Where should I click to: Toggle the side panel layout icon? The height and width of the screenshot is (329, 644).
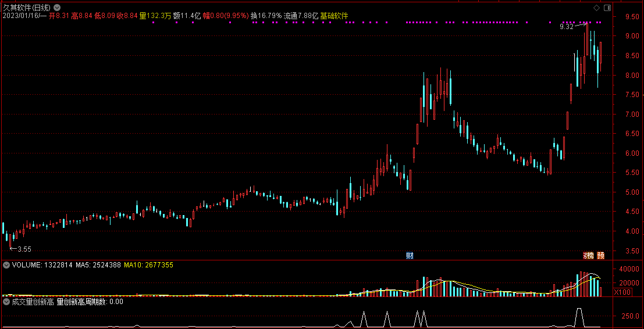tap(607, 8)
